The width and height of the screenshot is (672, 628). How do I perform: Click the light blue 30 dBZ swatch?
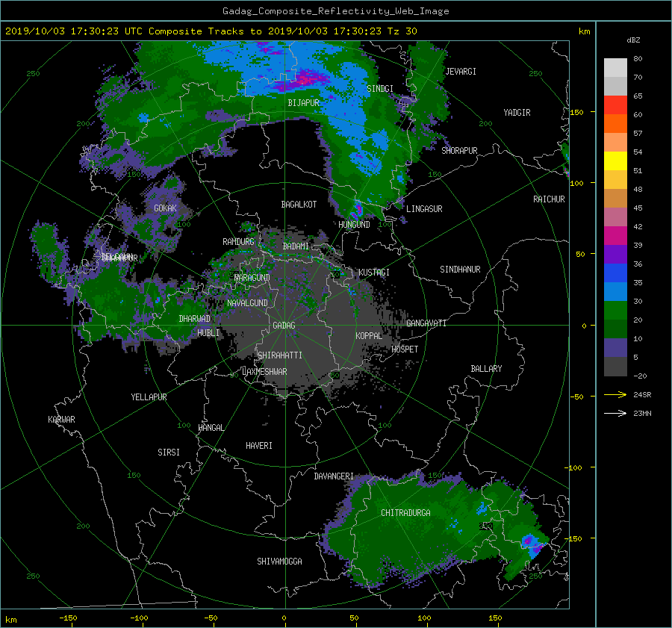(x=615, y=292)
